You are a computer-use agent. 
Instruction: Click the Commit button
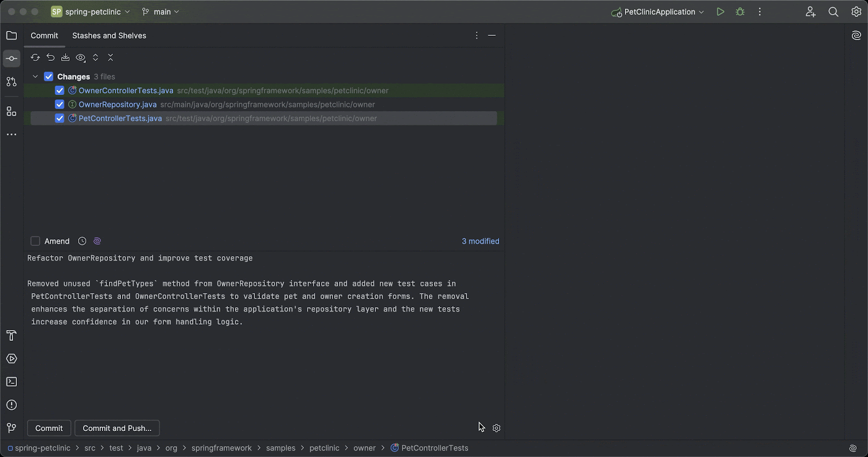pyautogui.click(x=49, y=428)
